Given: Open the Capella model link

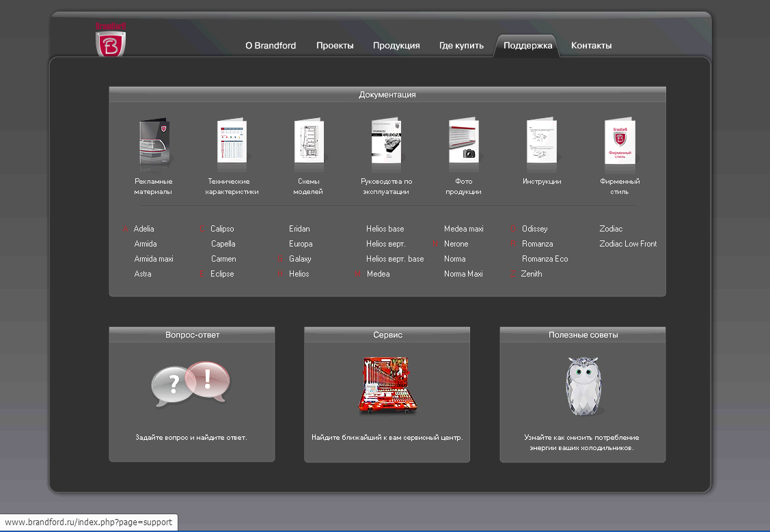Looking at the screenshot, I should point(223,244).
